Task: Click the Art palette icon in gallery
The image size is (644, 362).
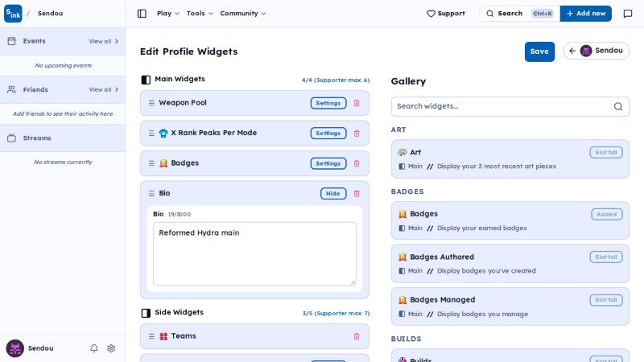Action: 402,153
